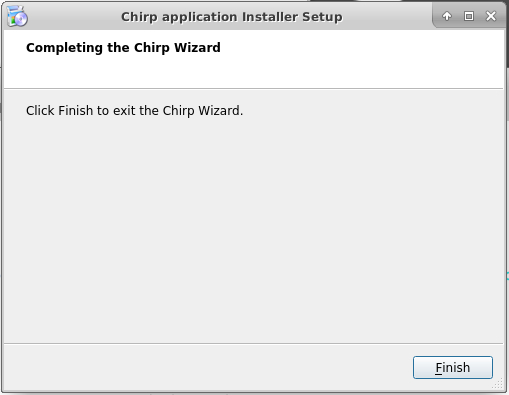Click the separator line below the header
The image size is (509, 395).
pyautogui.click(x=253, y=89)
